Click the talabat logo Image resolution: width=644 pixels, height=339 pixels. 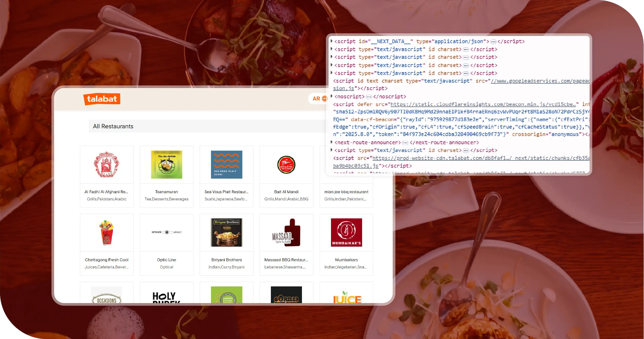pos(102,99)
